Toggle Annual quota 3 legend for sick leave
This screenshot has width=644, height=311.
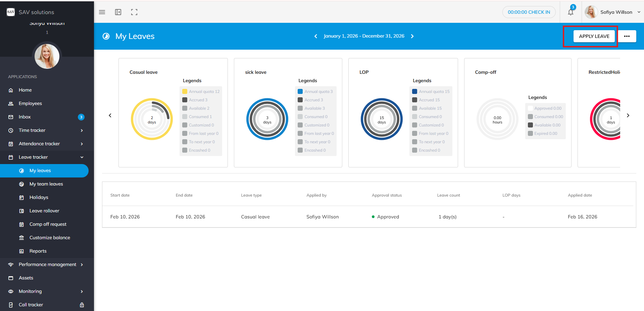click(315, 92)
